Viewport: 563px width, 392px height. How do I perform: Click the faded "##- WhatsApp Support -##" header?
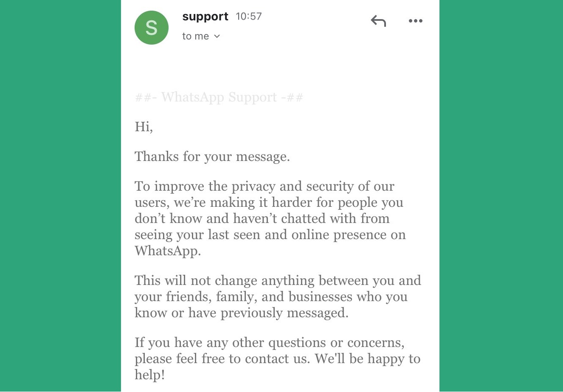[x=219, y=97]
